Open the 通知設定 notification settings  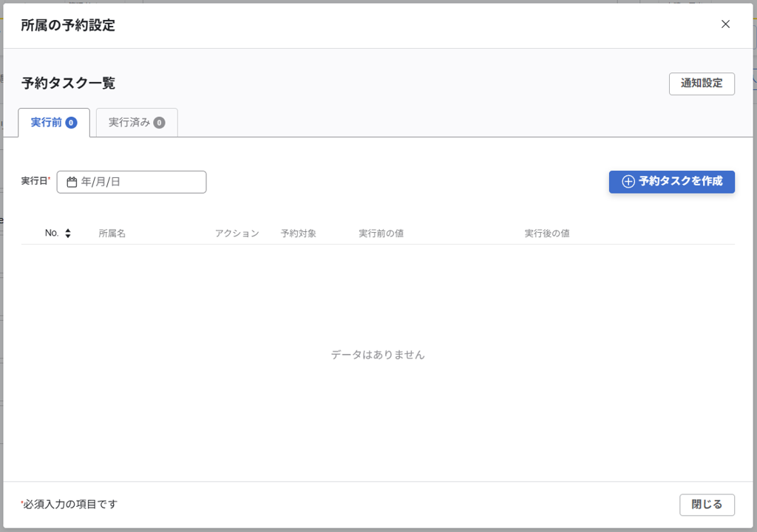click(x=702, y=83)
